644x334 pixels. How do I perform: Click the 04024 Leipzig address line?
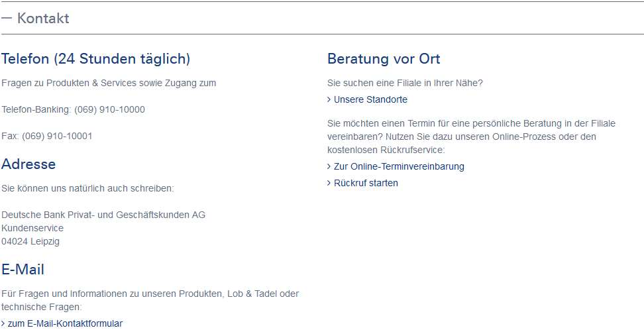(30, 241)
